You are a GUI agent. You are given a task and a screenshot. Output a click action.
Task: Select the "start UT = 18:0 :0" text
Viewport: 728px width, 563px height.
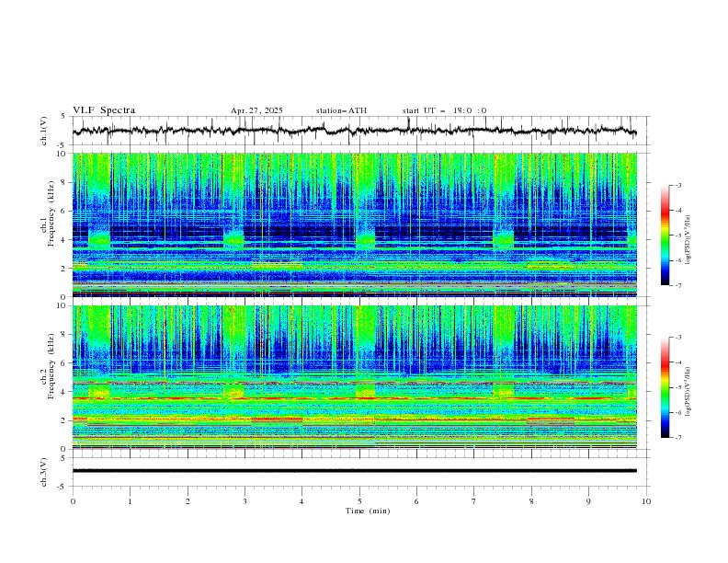click(444, 110)
